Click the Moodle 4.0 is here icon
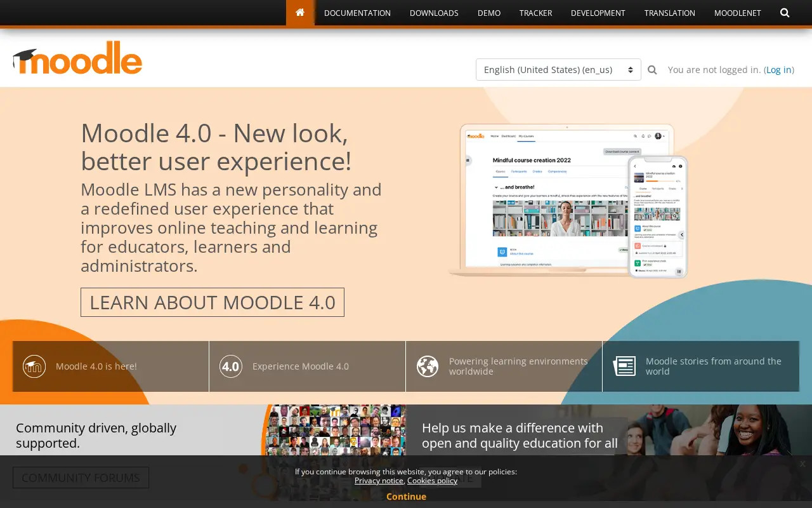This screenshot has width=812, height=508. tap(34, 366)
